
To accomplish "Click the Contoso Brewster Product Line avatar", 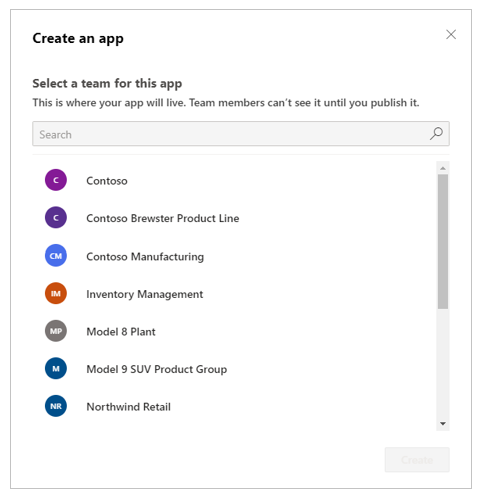I will [56, 218].
